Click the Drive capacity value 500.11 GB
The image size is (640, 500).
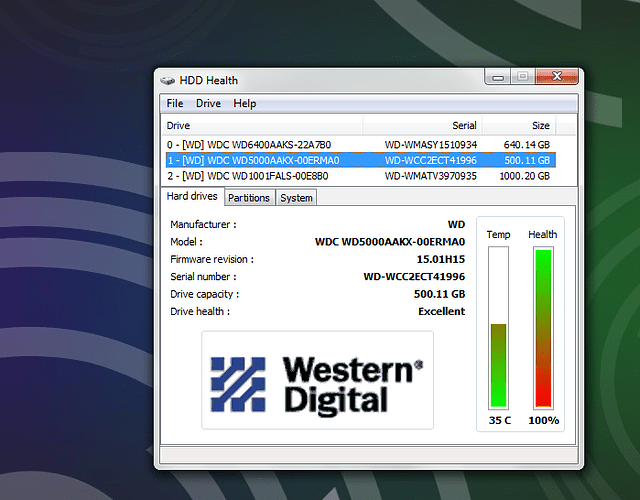pos(439,294)
